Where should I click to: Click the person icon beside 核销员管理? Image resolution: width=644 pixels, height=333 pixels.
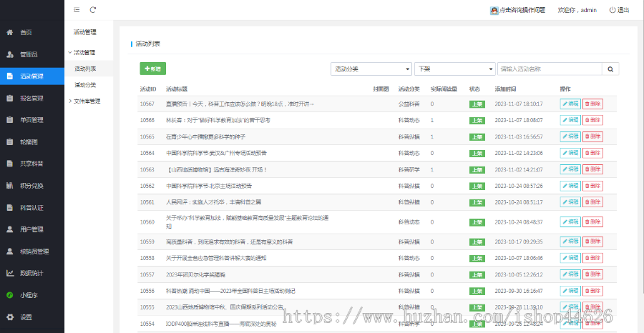point(10,252)
